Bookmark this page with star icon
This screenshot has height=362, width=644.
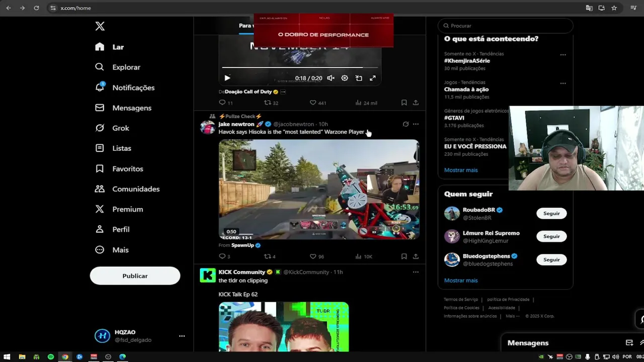point(614,8)
